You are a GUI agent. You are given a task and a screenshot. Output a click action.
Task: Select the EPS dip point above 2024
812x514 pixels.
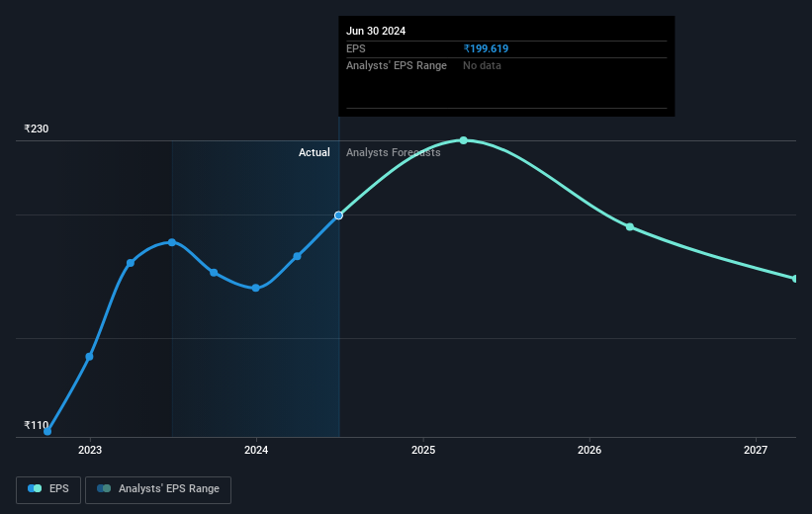pyautogui.click(x=256, y=288)
